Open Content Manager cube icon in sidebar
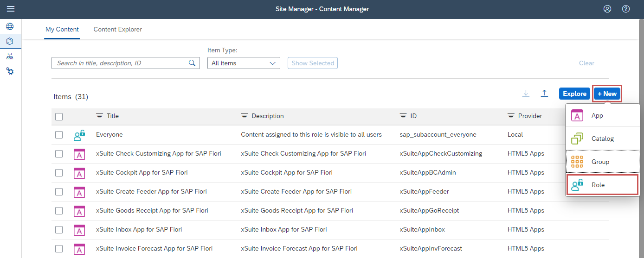Screen dimensions: 644x258 (x=10, y=41)
